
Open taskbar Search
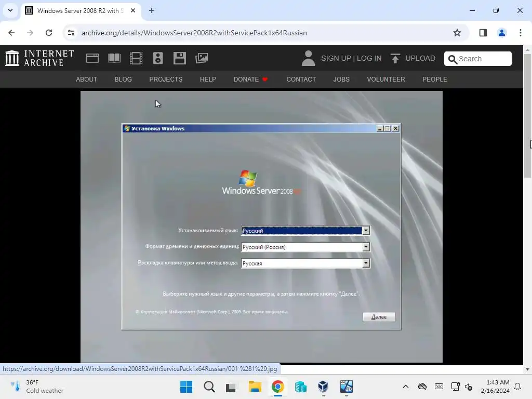209,387
